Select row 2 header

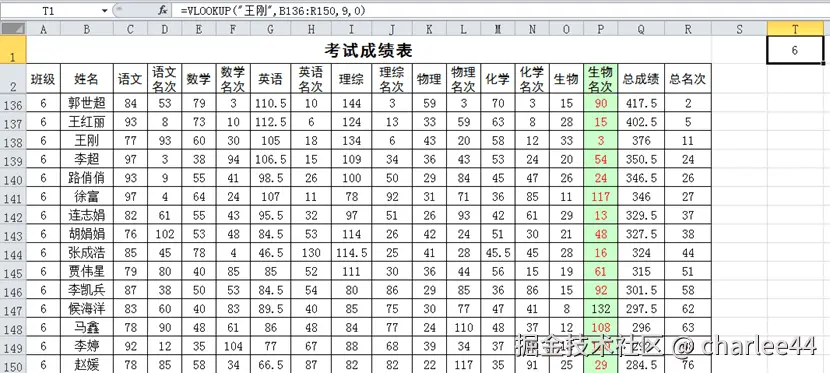pos(13,80)
